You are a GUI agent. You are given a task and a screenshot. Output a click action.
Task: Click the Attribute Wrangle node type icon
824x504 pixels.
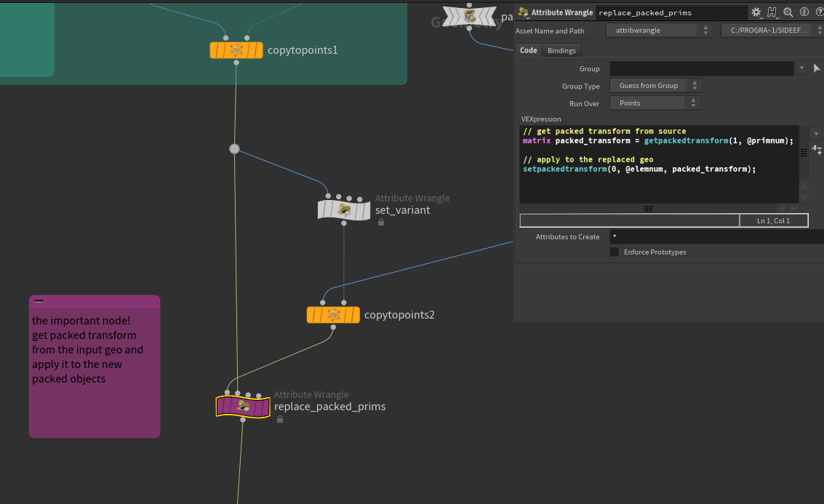pos(524,12)
